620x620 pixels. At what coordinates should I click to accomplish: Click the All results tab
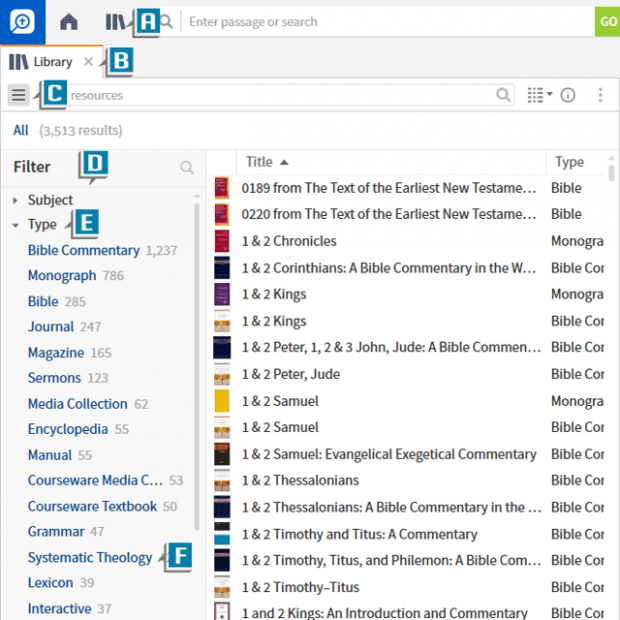[21, 130]
